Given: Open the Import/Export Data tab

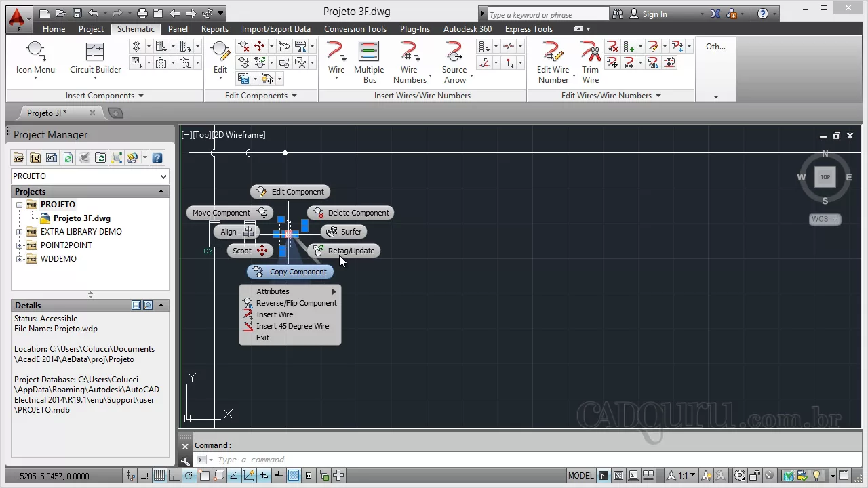Looking at the screenshot, I should pyautogui.click(x=276, y=29).
